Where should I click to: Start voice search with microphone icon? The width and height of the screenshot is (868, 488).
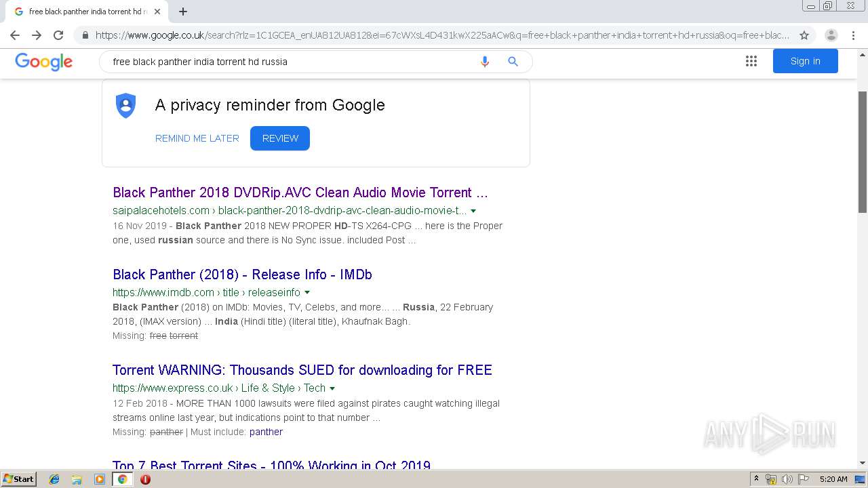coord(485,62)
